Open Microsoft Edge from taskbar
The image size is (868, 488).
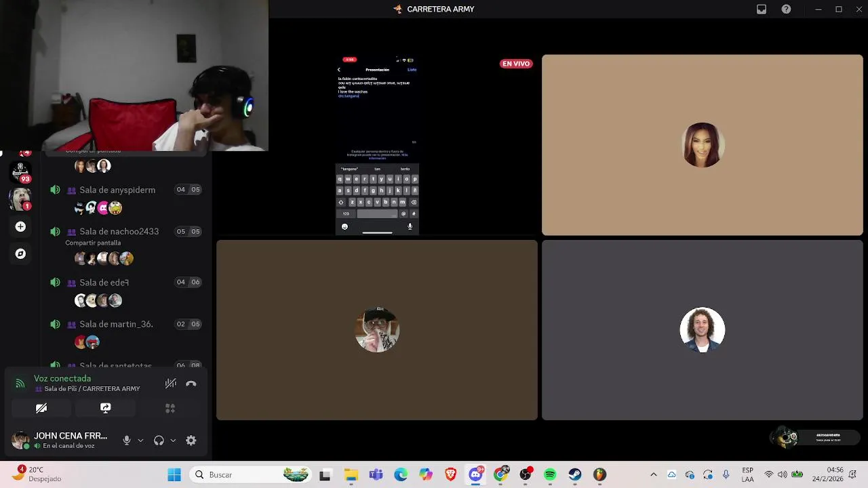point(401,474)
